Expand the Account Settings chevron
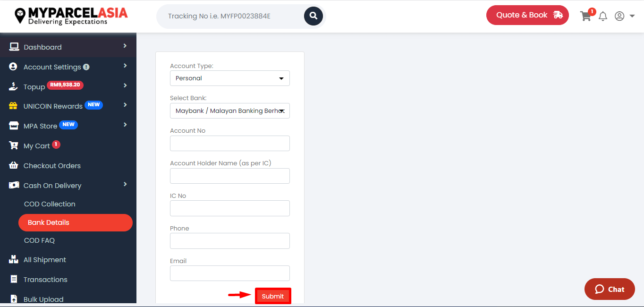 click(x=125, y=66)
